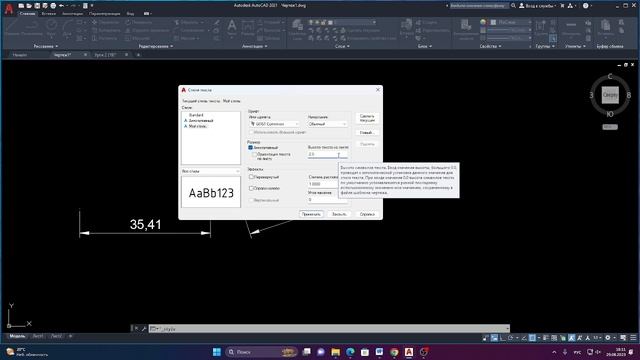Select the Arc tool in the ribbon

[x=67, y=27]
